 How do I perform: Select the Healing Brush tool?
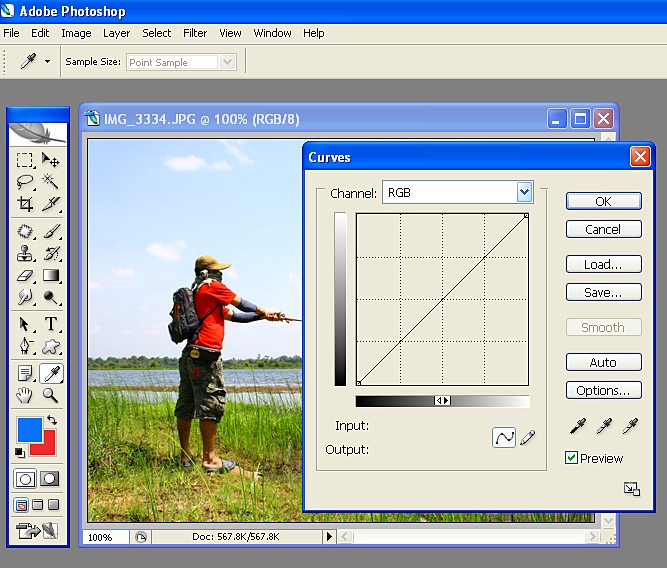point(25,231)
